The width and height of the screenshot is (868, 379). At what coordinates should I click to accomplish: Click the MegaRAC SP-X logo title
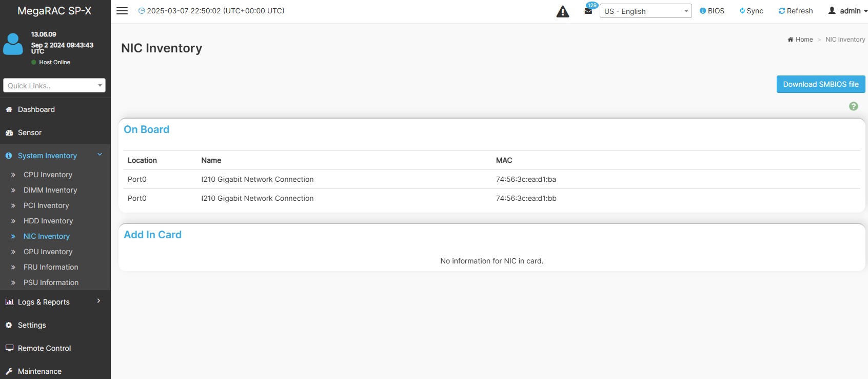pos(54,11)
